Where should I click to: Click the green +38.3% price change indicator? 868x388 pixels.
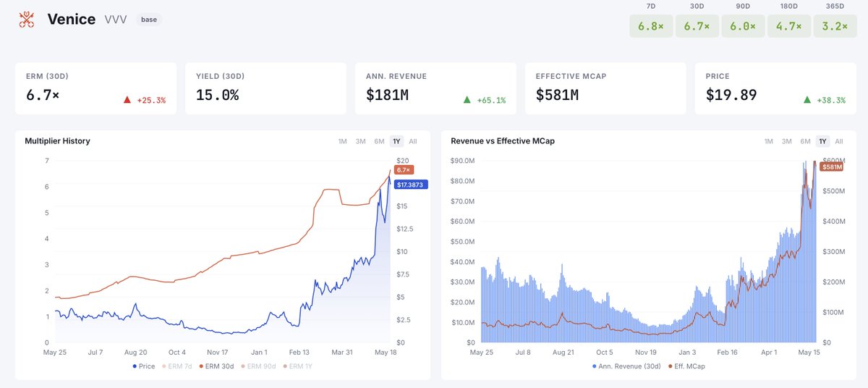[825, 100]
